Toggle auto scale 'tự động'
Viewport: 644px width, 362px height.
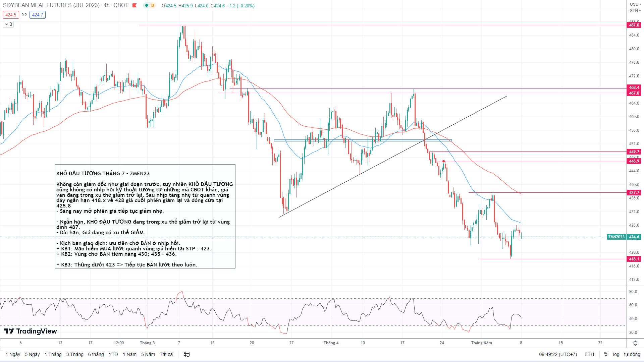pyautogui.click(x=632, y=354)
